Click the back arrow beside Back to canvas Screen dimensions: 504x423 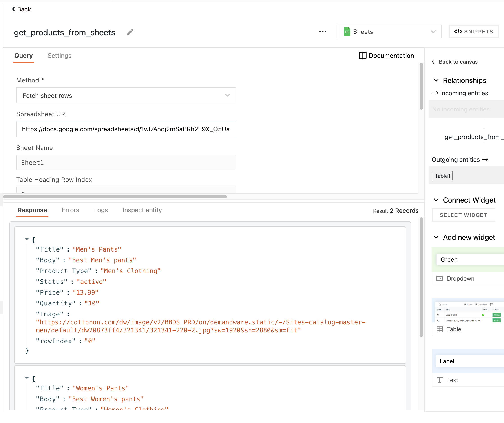(x=433, y=62)
